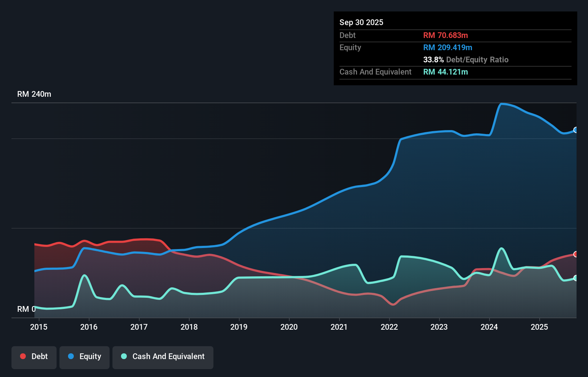
Task: Select the blue Equity endpoint marker on chart
Action: (575, 130)
